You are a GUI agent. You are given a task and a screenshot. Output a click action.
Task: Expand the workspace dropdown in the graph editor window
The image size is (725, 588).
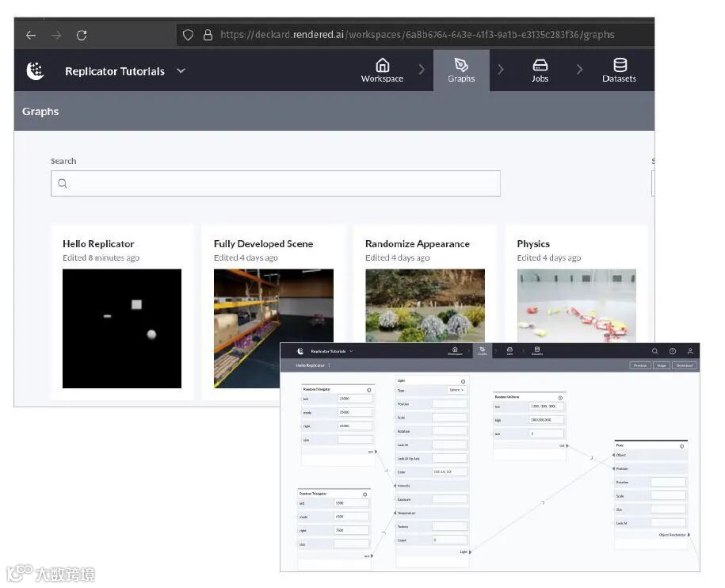[351, 351]
